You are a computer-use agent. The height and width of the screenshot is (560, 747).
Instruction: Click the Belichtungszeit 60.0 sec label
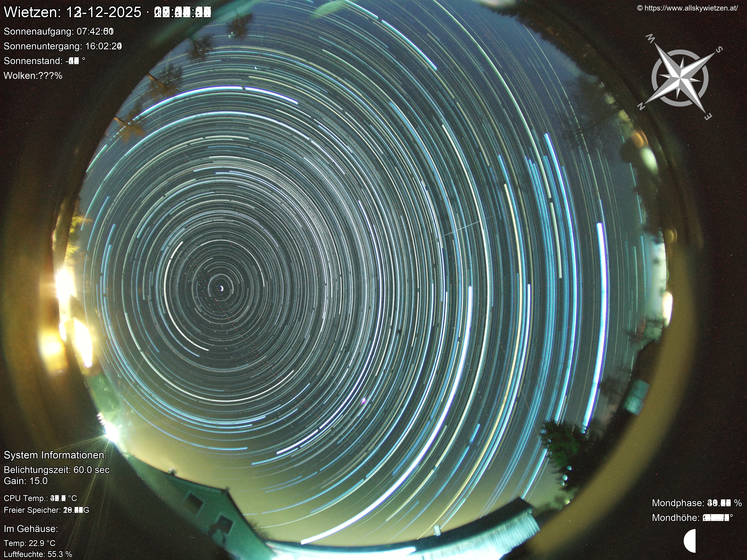[x=56, y=470]
